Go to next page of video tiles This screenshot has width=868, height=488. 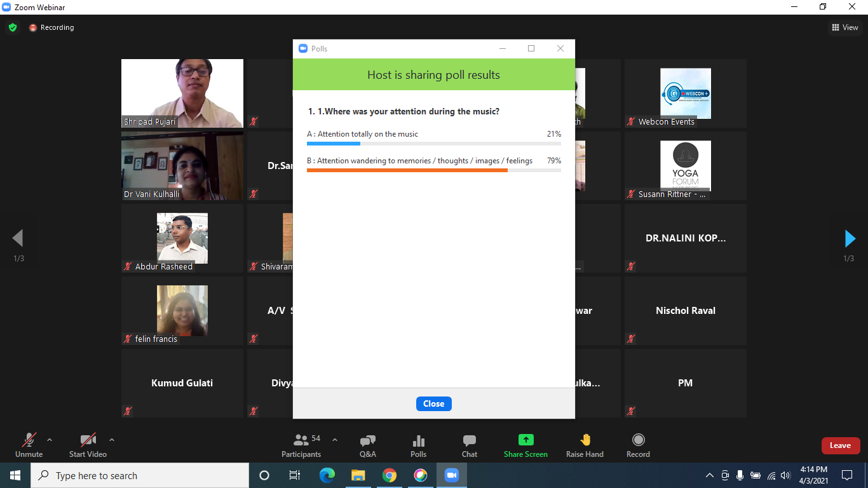pyautogui.click(x=850, y=238)
